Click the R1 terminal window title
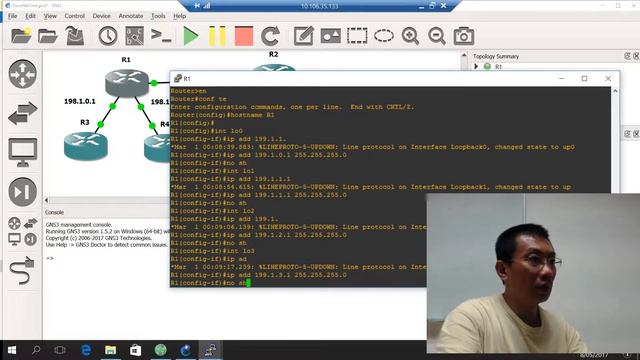 187,78
